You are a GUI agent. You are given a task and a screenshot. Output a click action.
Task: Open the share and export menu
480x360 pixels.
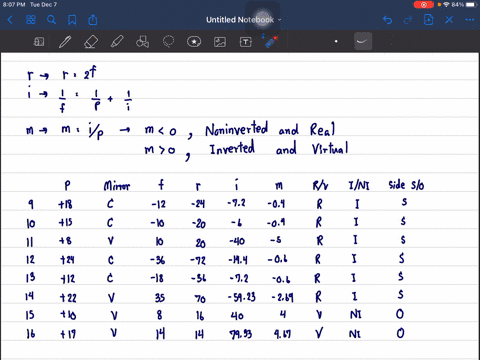(93, 20)
